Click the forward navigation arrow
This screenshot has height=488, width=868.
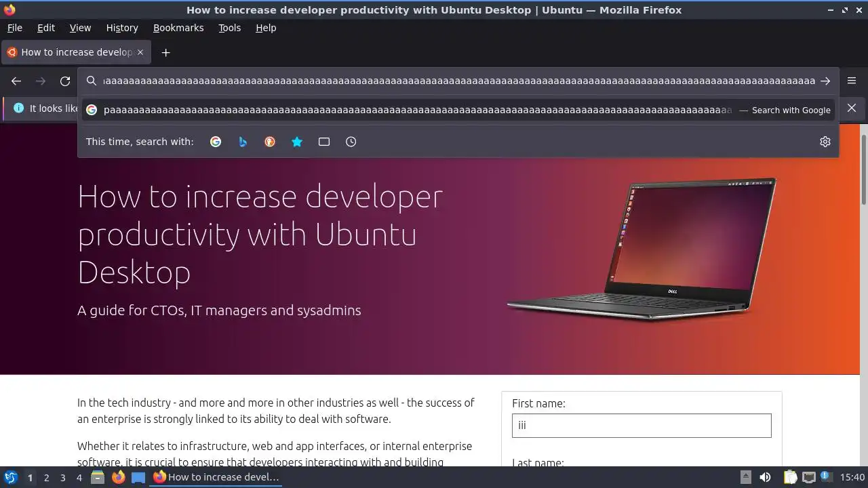41,81
